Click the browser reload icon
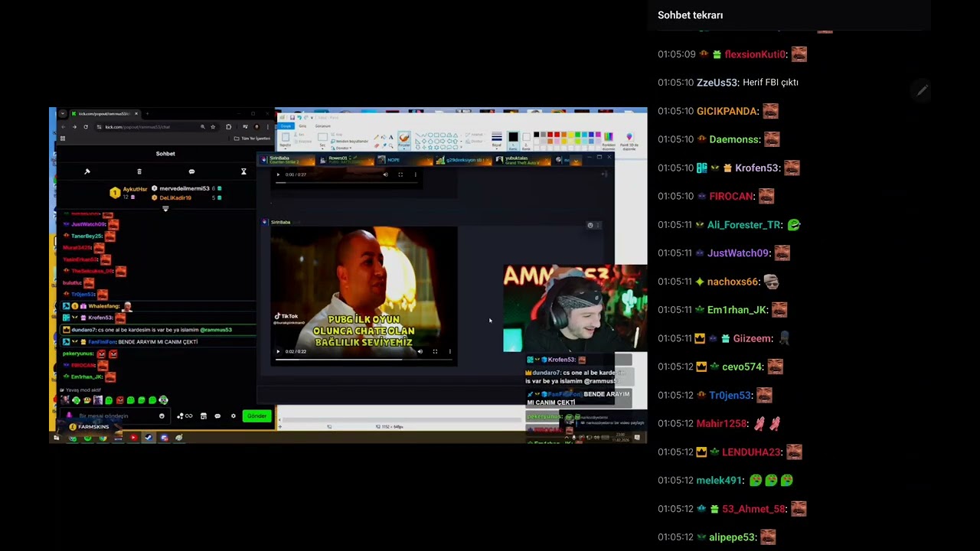This screenshot has width=980, height=551. point(86,127)
